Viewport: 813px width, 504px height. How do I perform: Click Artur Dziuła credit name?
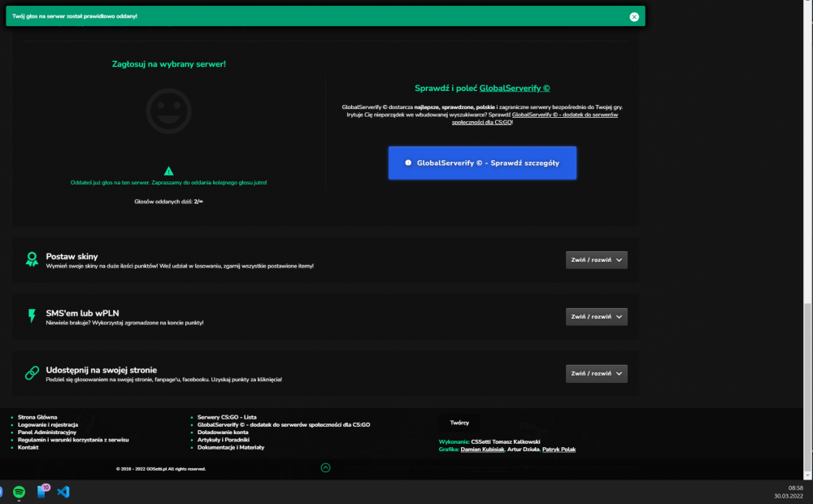click(x=523, y=450)
